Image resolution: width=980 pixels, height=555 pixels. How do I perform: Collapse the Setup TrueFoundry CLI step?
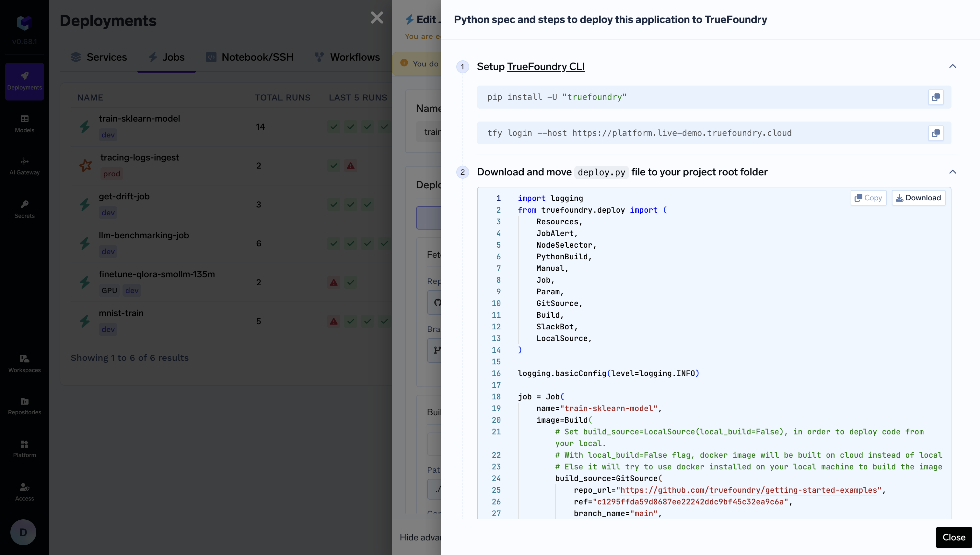pyautogui.click(x=952, y=66)
